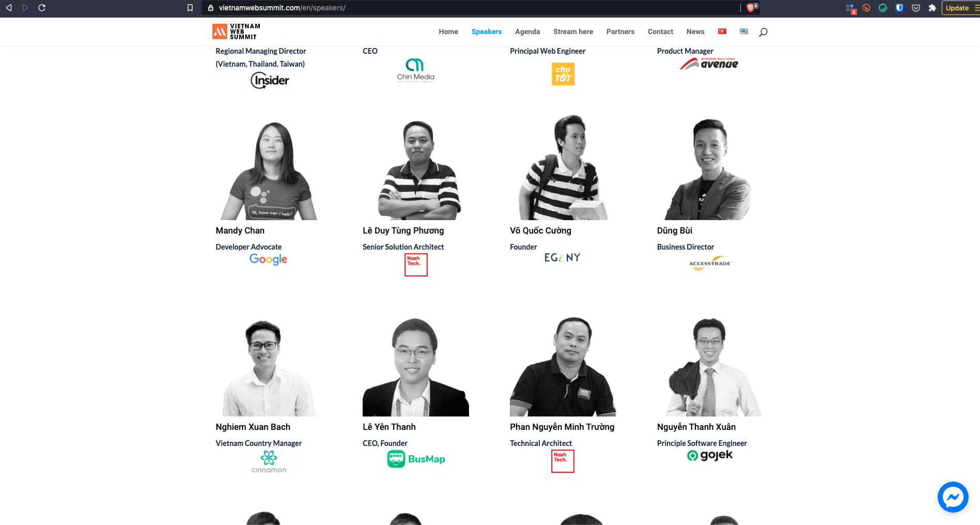980x525 pixels.
Task: Open the Messenger chat bubble
Action: [x=953, y=497]
